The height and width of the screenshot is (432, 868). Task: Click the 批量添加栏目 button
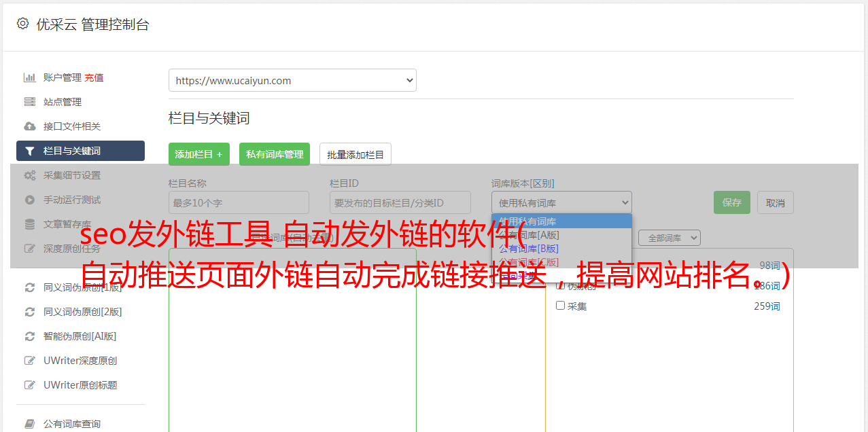tap(355, 154)
